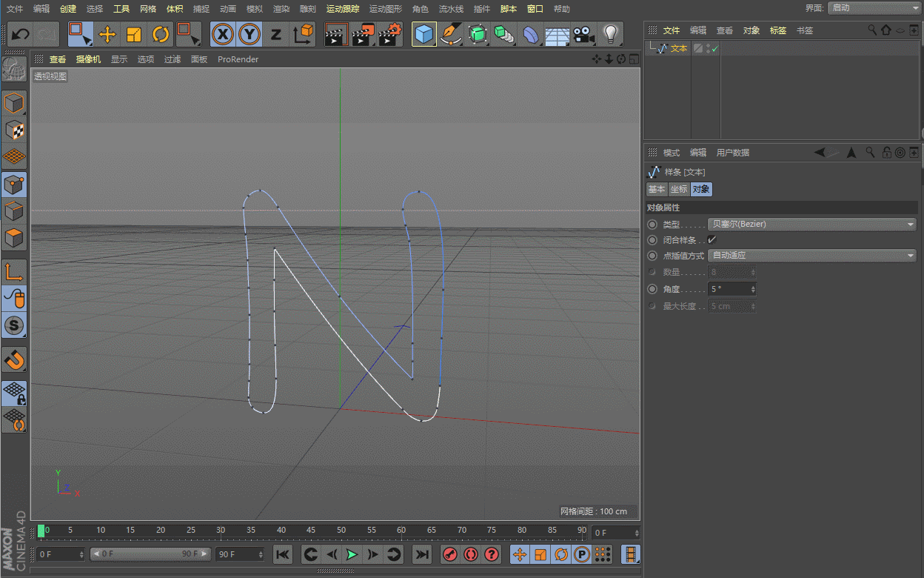
Task: Open the viewport 摄像机 menu
Action: point(88,59)
